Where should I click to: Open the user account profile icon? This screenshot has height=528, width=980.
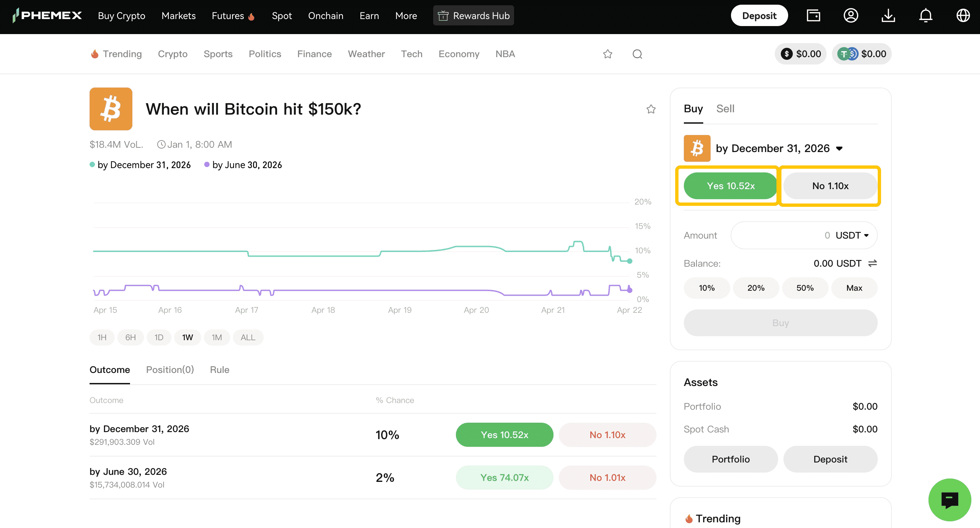coord(851,16)
